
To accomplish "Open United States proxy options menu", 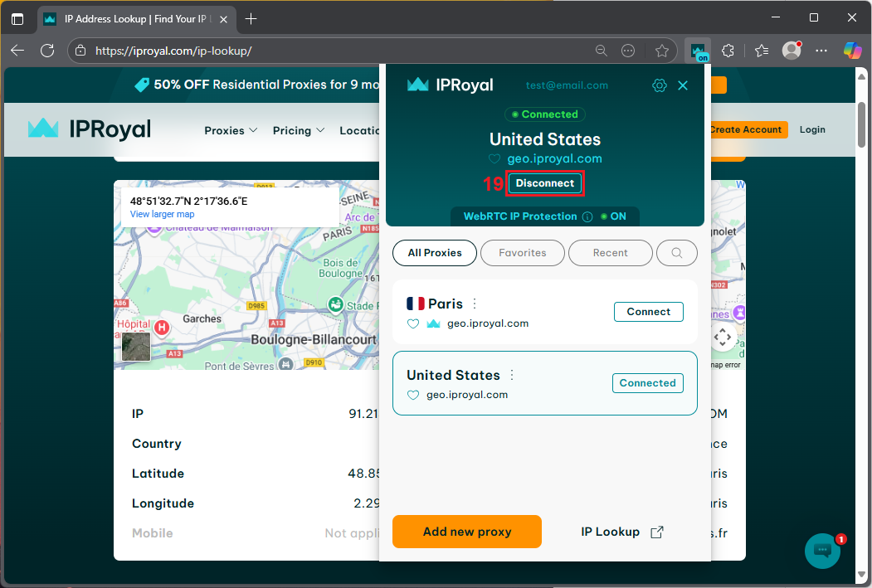I will click(x=512, y=375).
